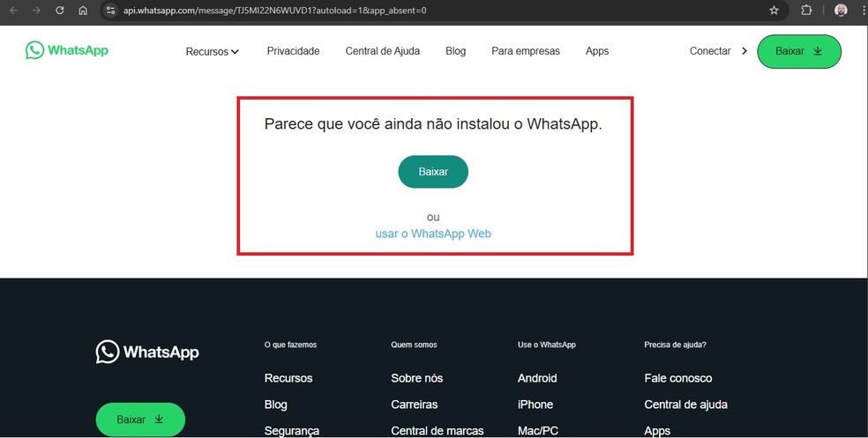Reload the page with the refresh icon
Viewport: 868px width, 438px height.
(60, 11)
